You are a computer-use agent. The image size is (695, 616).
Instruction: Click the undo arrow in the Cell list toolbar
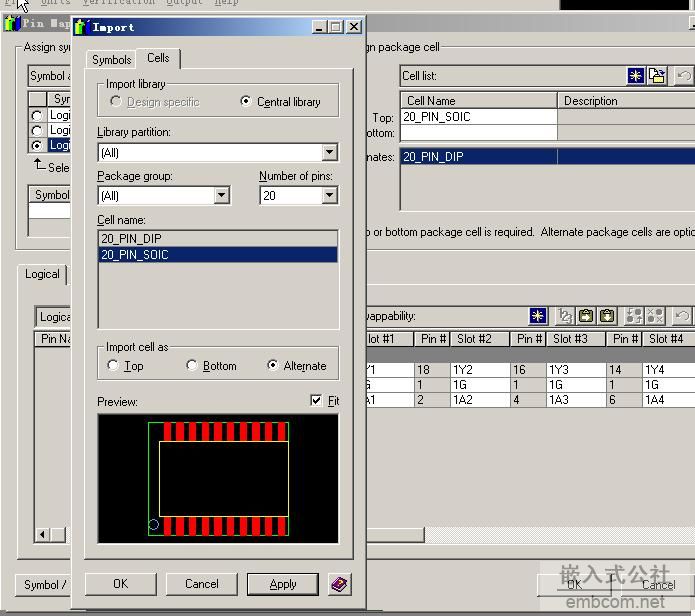click(683, 76)
